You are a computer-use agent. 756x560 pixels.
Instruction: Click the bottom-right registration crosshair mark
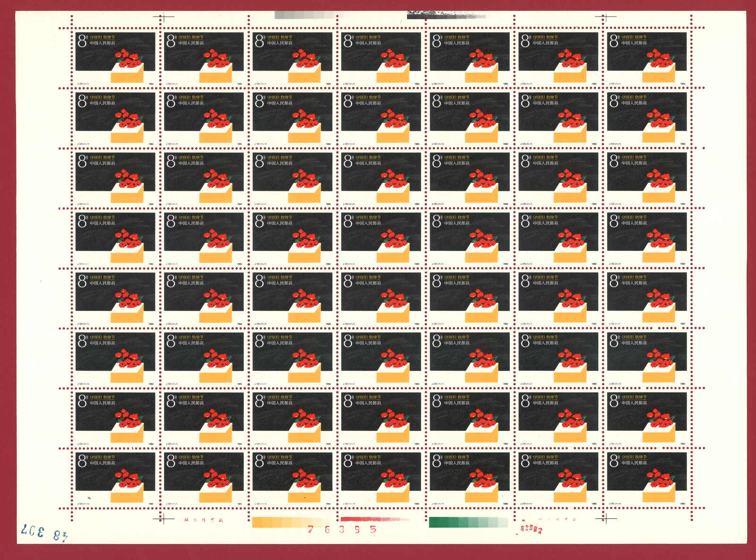(x=605, y=519)
